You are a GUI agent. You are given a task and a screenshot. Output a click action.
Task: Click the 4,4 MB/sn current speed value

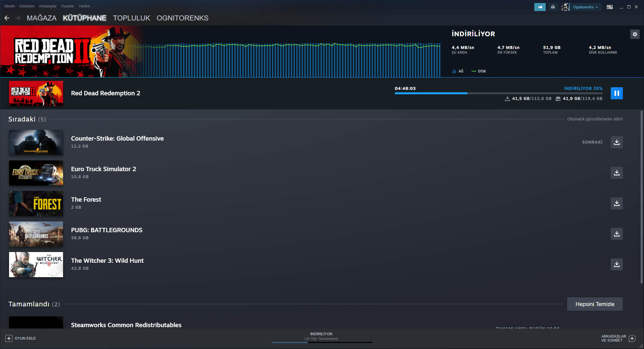coord(463,48)
